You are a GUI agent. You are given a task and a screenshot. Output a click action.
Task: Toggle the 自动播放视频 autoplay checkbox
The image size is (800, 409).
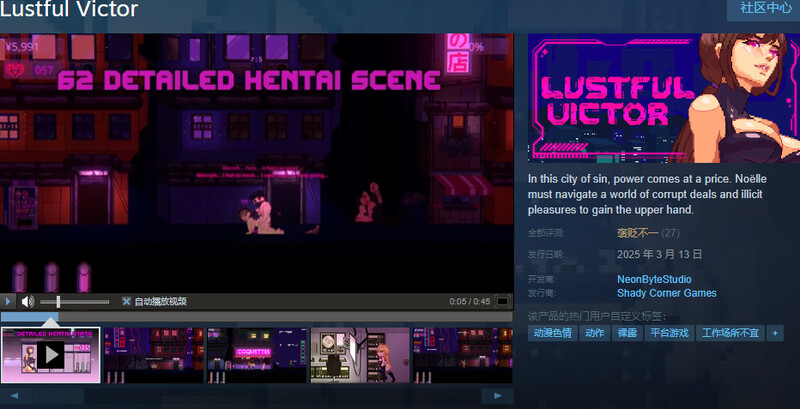126,301
